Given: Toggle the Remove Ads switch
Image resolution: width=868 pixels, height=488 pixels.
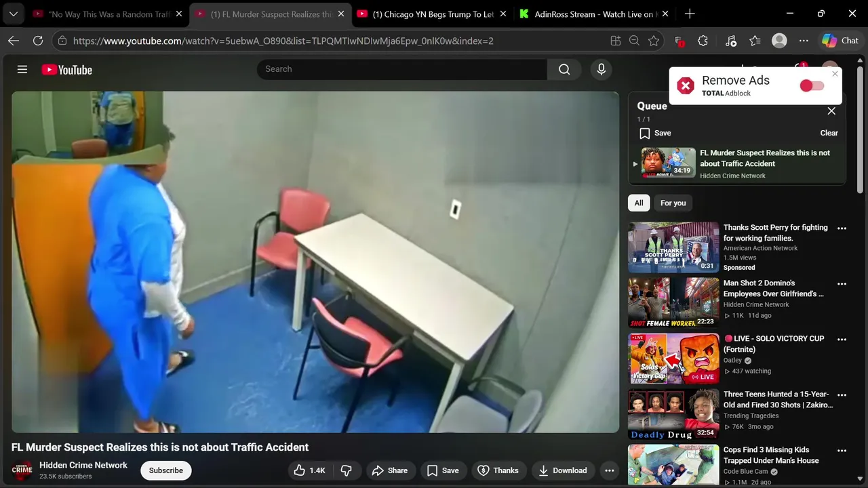Looking at the screenshot, I should click(x=812, y=85).
